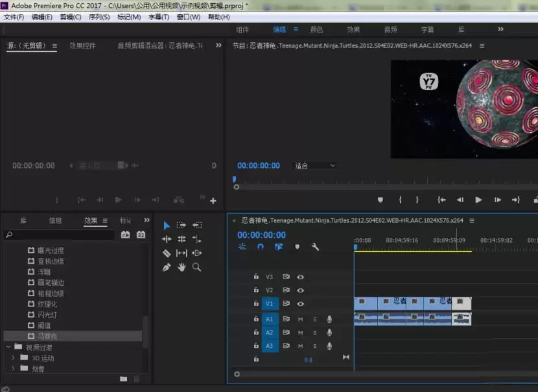Solo the A2 audio track
This screenshot has height=392, width=538.
pyautogui.click(x=315, y=332)
